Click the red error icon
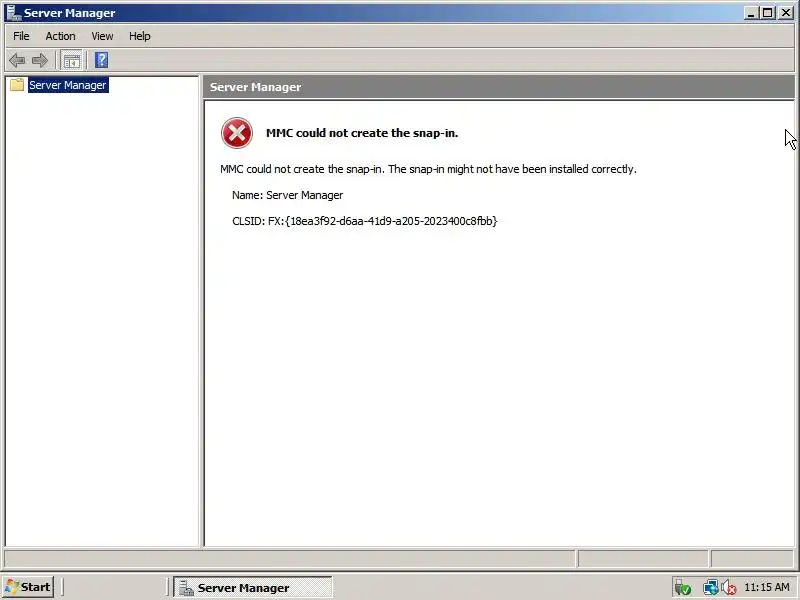 pos(237,133)
